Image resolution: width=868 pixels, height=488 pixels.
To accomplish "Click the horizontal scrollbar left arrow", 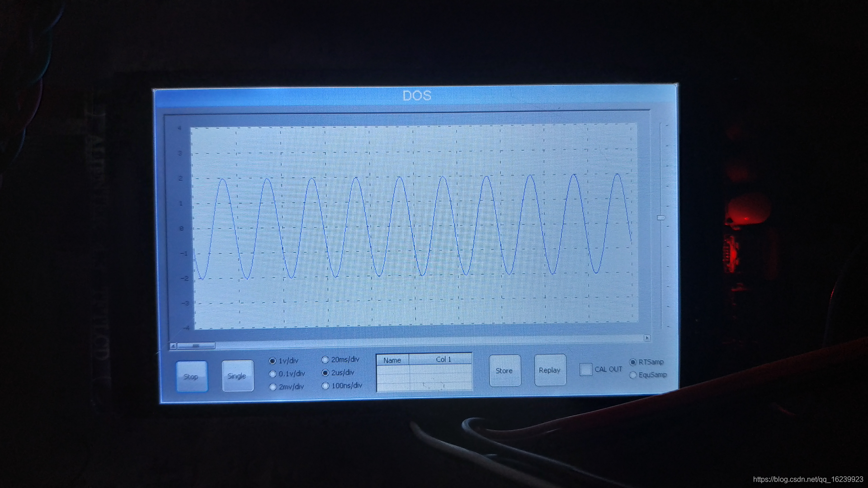I will coord(173,346).
